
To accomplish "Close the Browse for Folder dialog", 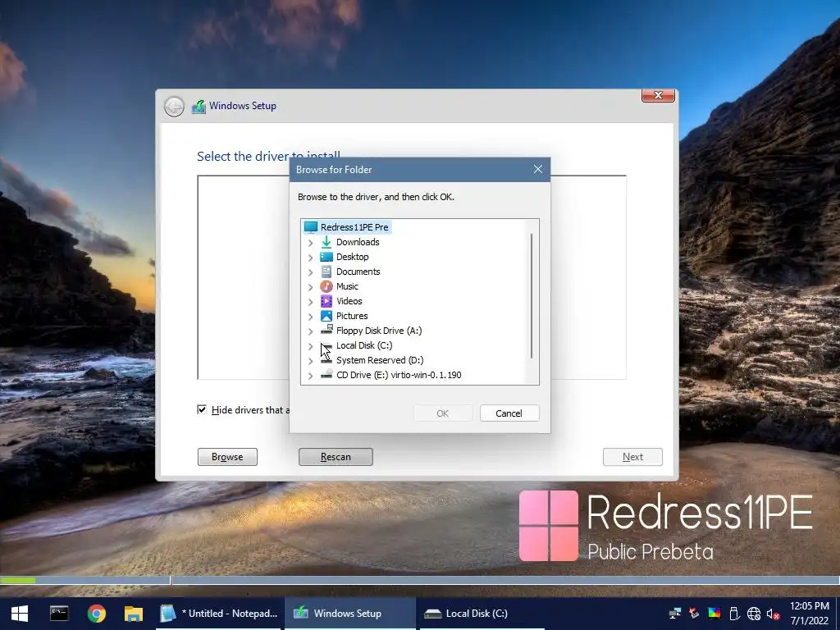I will click(x=538, y=169).
